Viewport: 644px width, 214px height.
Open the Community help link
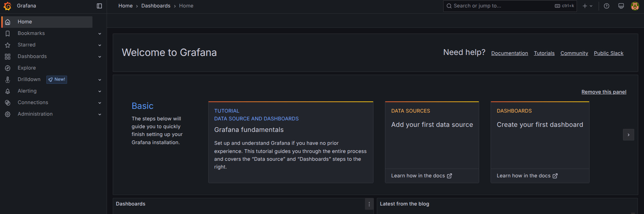pos(574,53)
